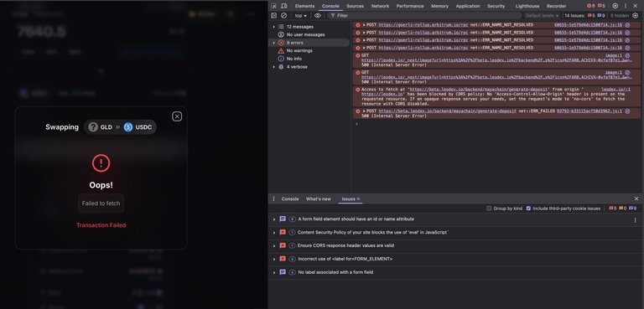Expand the Content Security Policy eval issue

click(x=274, y=233)
